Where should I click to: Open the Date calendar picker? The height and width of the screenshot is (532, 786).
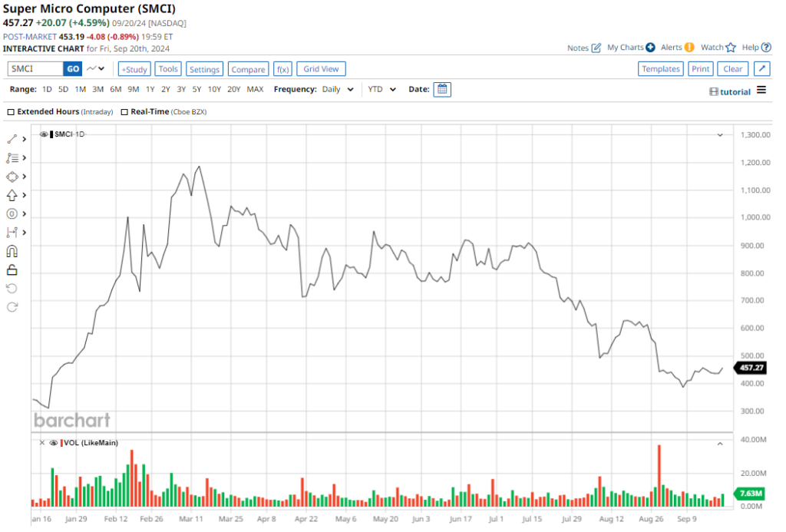(442, 89)
